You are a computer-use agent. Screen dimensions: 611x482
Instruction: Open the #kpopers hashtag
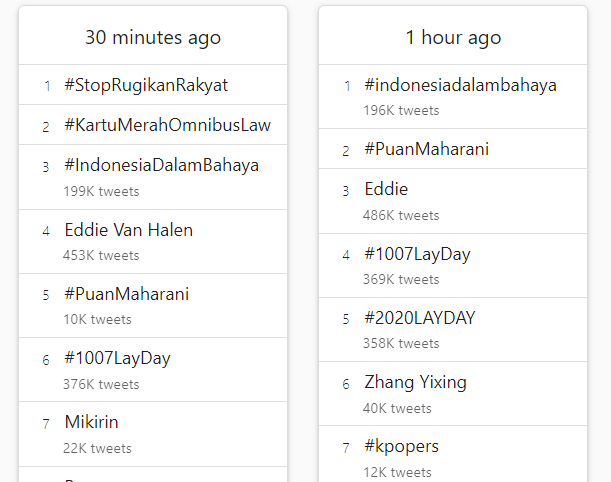click(x=401, y=446)
